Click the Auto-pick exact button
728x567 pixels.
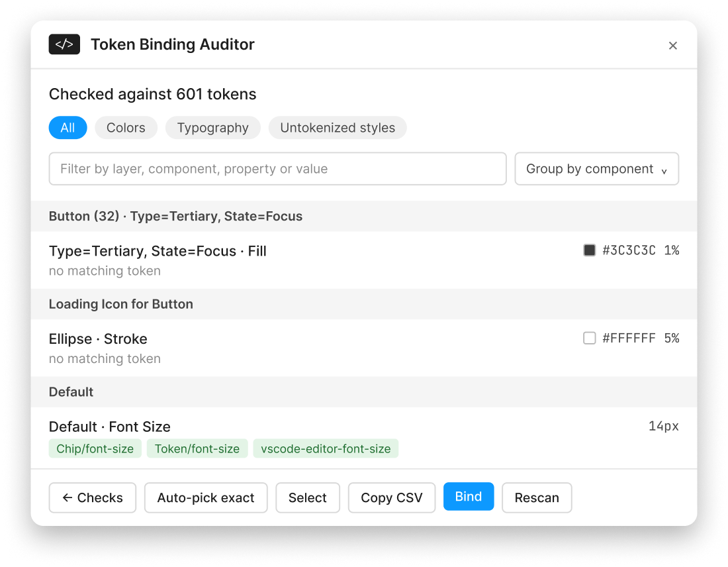[x=206, y=497]
